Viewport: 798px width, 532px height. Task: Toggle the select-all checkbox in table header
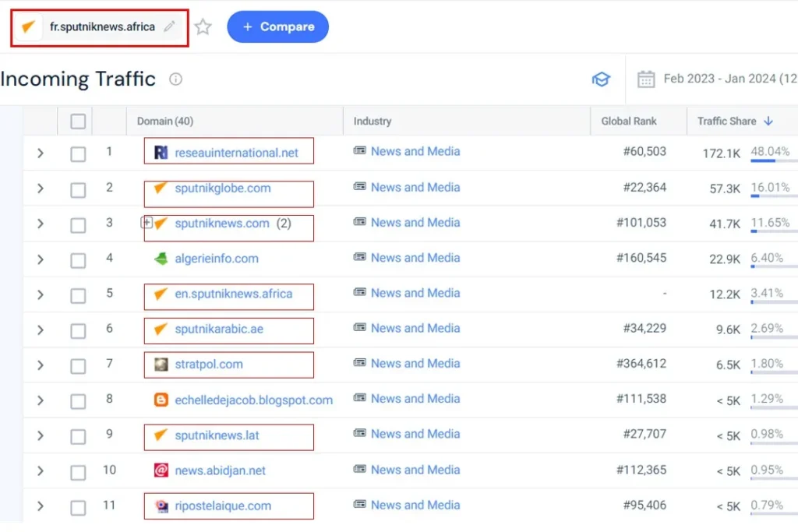[x=78, y=122]
